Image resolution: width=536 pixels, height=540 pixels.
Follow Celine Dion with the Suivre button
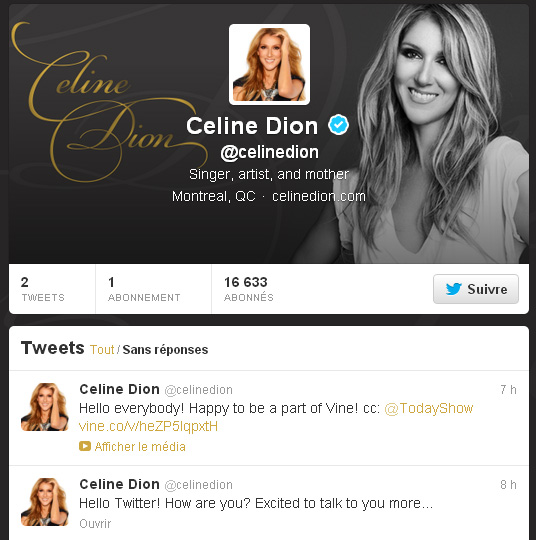pos(476,289)
